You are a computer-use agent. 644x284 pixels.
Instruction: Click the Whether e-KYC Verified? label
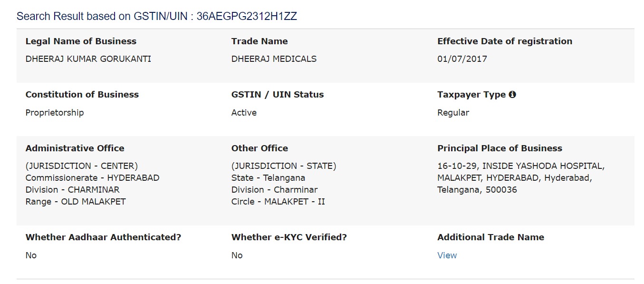289,237
